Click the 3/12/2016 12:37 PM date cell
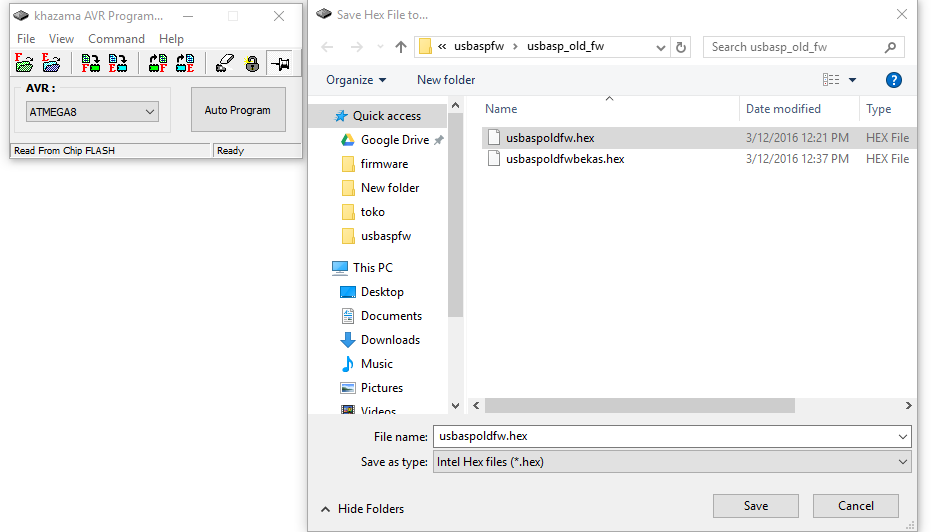932x532 pixels. click(797, 159)
